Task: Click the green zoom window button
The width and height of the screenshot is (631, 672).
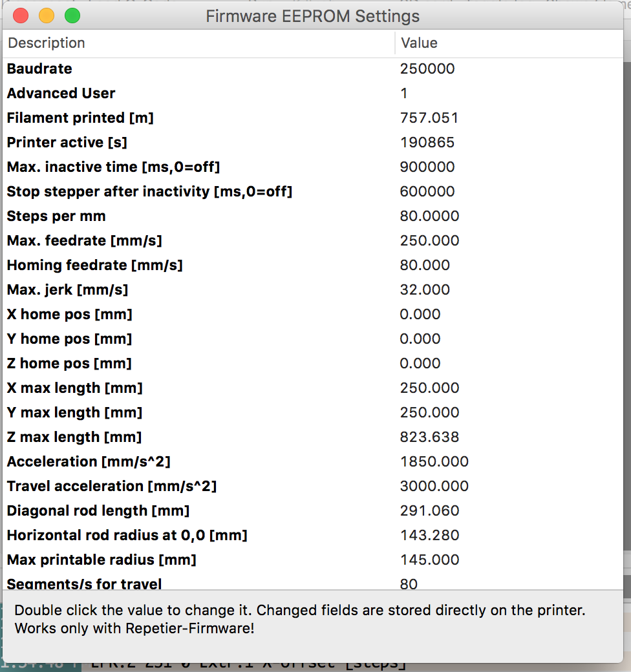Action: [72, 16]
